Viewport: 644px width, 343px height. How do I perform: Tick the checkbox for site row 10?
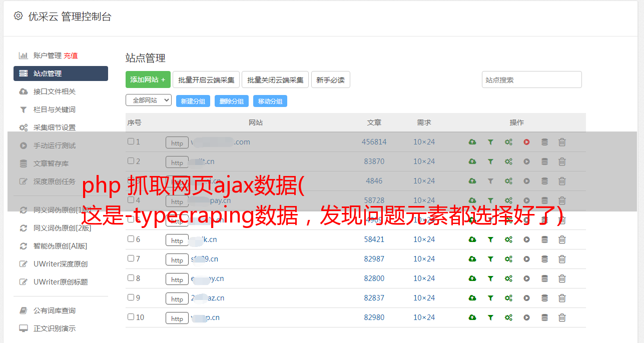[x=131, y=317]
